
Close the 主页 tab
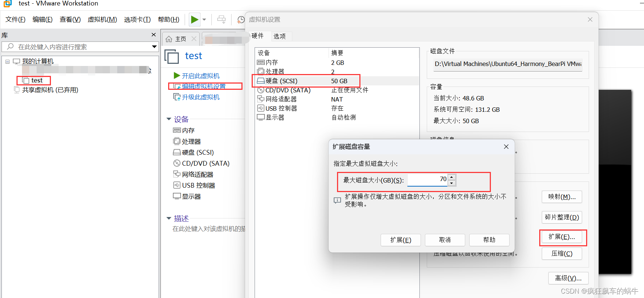click(x=194, y=38)
